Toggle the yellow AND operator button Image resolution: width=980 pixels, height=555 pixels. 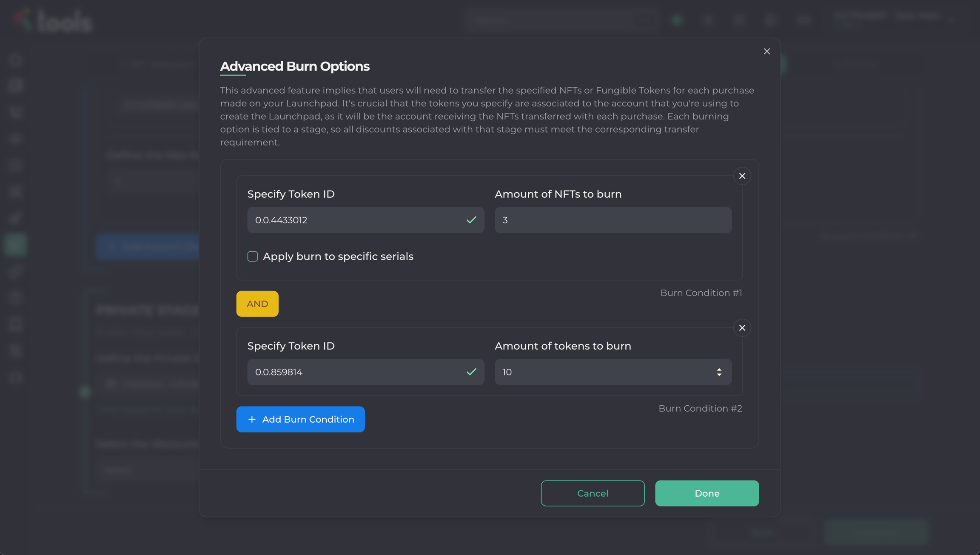pyautogui.click(x=257, y=304)
